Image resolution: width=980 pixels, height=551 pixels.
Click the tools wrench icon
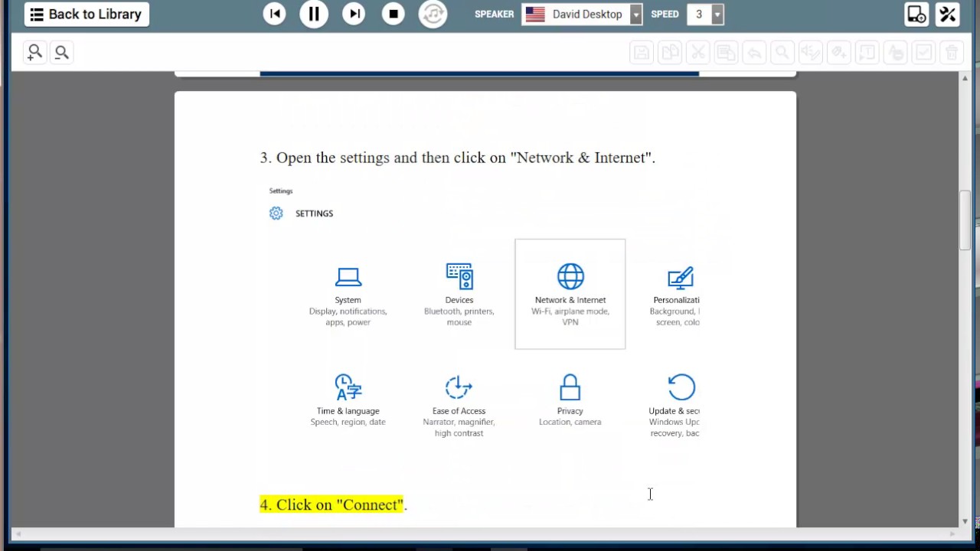point(948,14)
